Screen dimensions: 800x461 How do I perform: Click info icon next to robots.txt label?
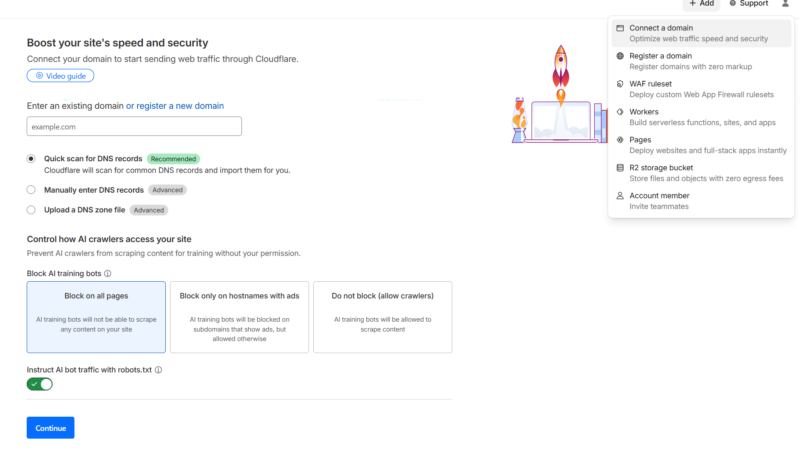click(159, 370)
